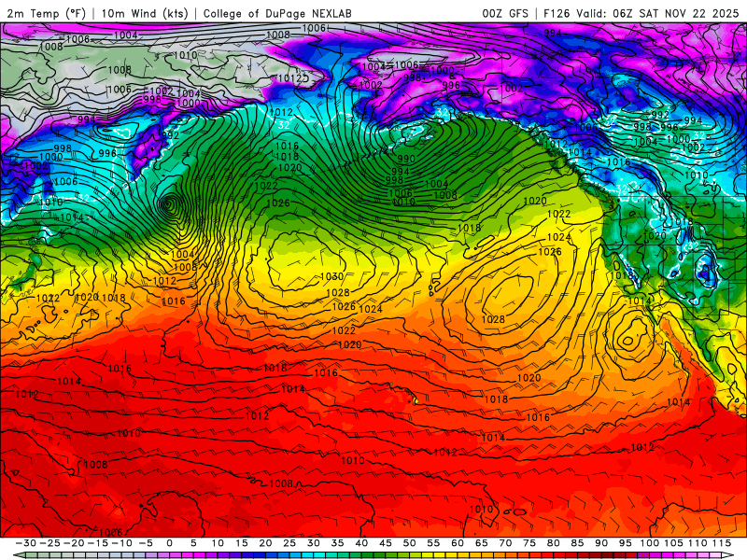Click the -10 temperature scale label
Viewport: 747px width, 560px height.
click(121, 543)
